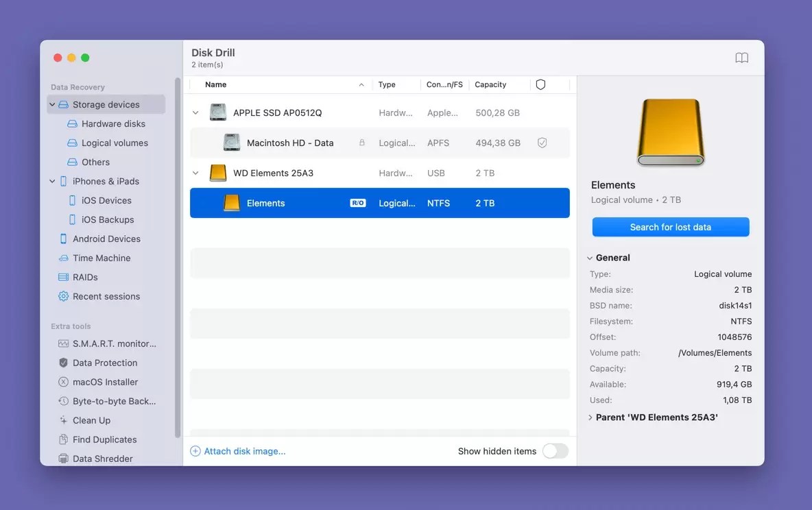Image resolution: width=812 pixels, height=510 pixels.
Task: Click the protection shield on Macintosh HD row
Action: pyautogui.click(x=542, y=143)
